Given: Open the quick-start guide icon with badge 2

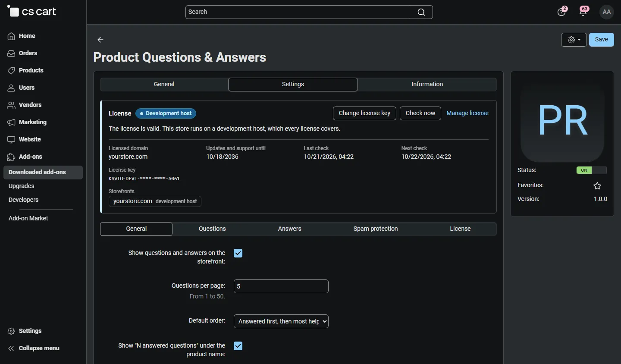Looking at the screenshot, I should (x=562, y=12).
